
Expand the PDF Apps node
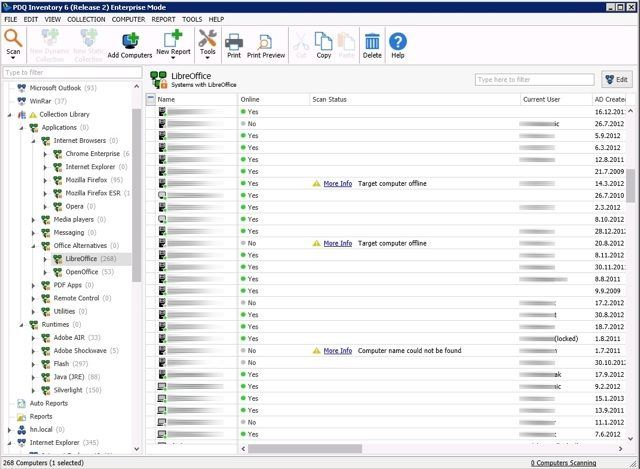[33, 285]
